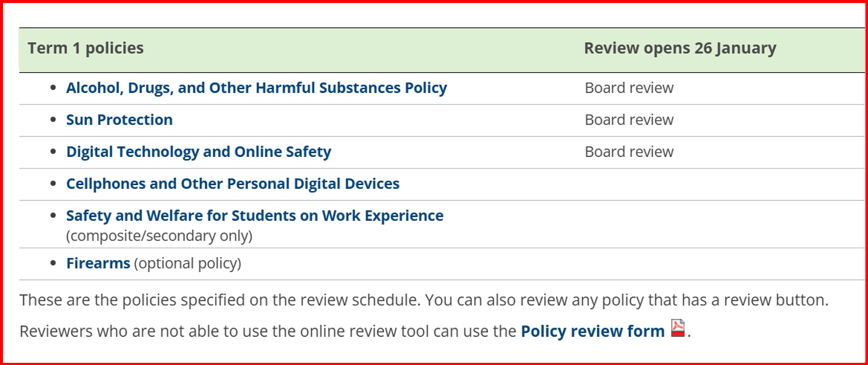Click the PDF icon beside Policy review form

(x=677, y=328)
